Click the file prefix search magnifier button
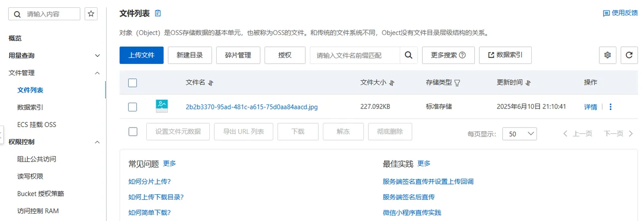 [408, 55]
